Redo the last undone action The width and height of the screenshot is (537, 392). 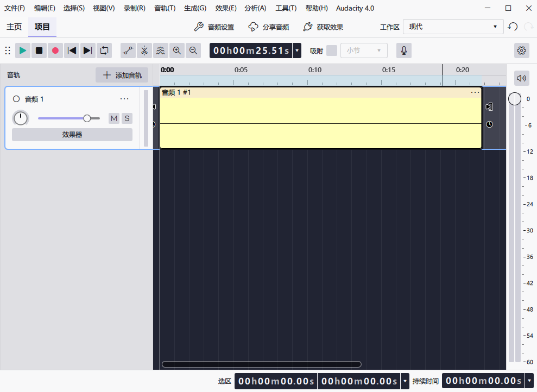click(529, 27)
